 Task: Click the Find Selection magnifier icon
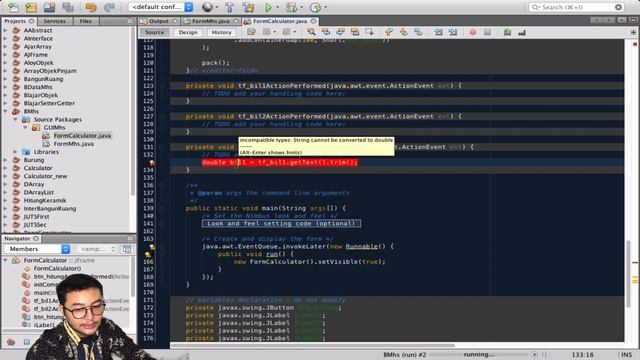(x=311, y=32)
